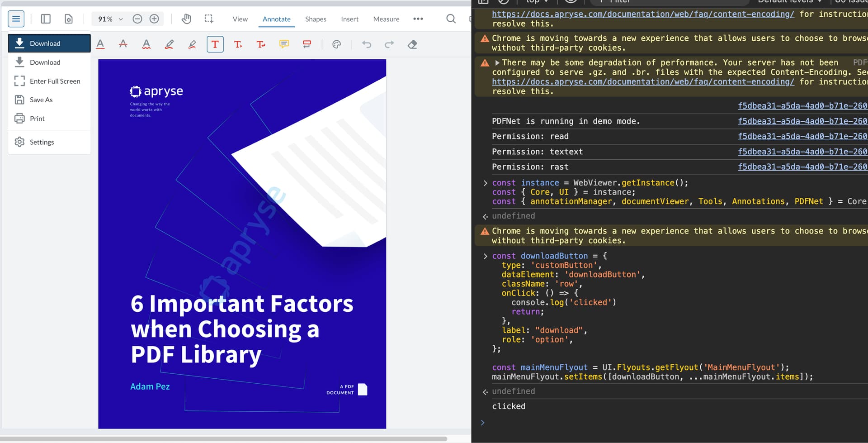Screen dimensions: 868x443
Task: Open the style palette icon
Action: pyautogui.click(x=336, y=44)
